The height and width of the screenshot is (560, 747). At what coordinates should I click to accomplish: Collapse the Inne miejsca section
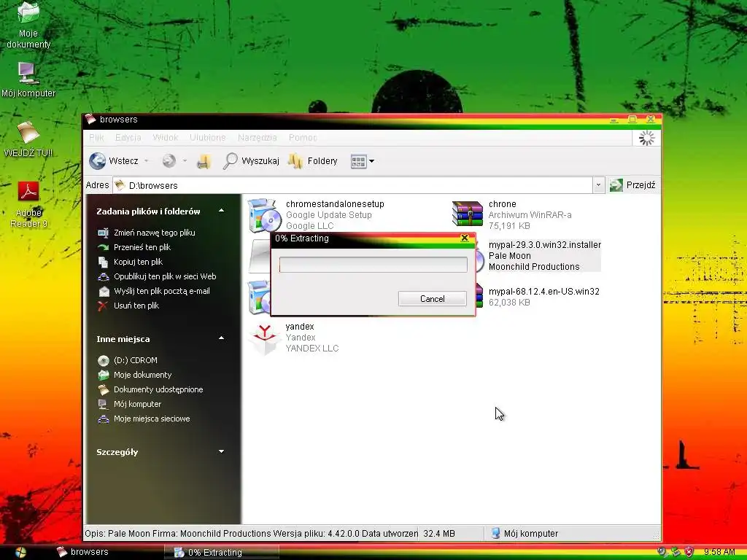[x=222, y=338]
